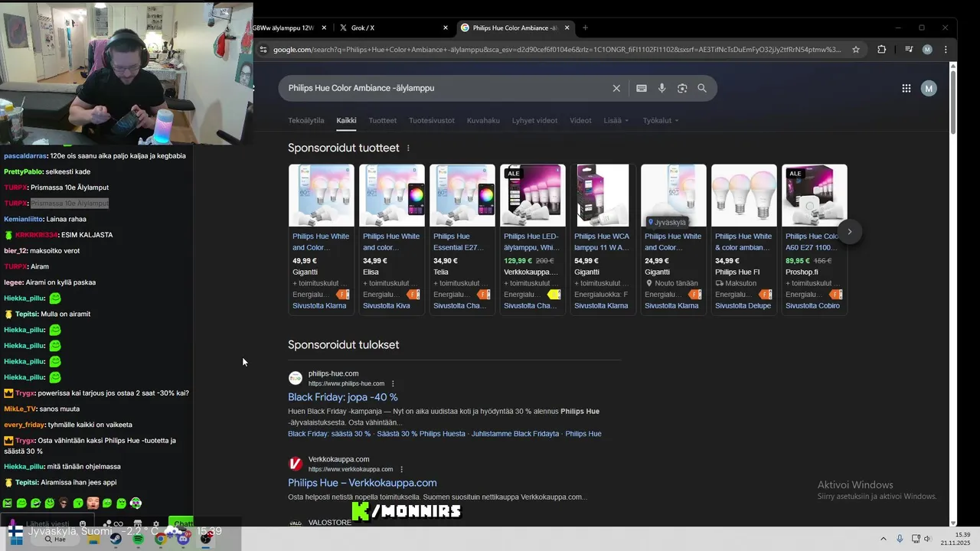
Task: Open the Philips Hue WCA 54,99 € card
Action: 603,239
